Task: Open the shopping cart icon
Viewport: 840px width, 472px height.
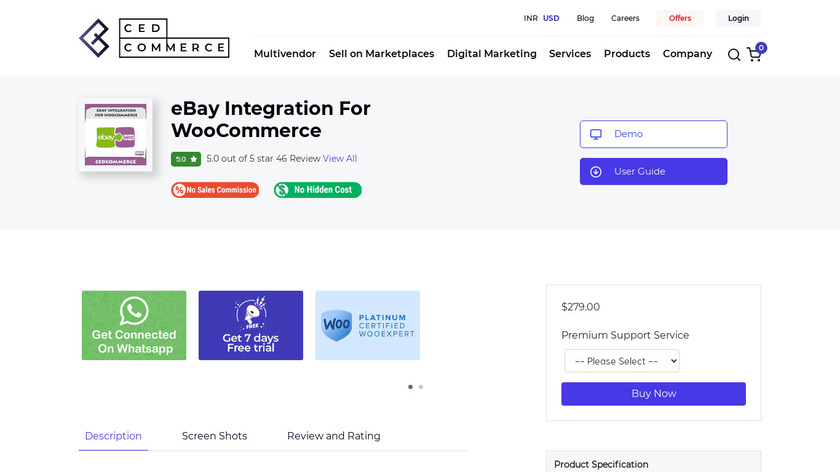Action: [x=754, y=55]
